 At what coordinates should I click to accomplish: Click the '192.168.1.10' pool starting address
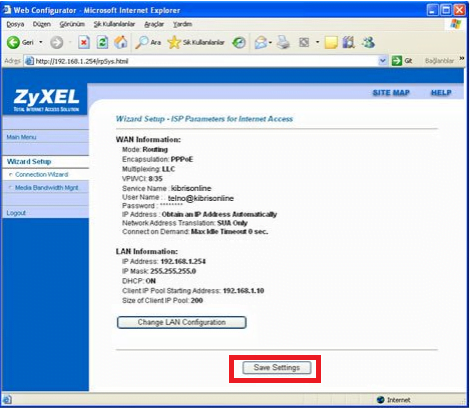point(243,291)
